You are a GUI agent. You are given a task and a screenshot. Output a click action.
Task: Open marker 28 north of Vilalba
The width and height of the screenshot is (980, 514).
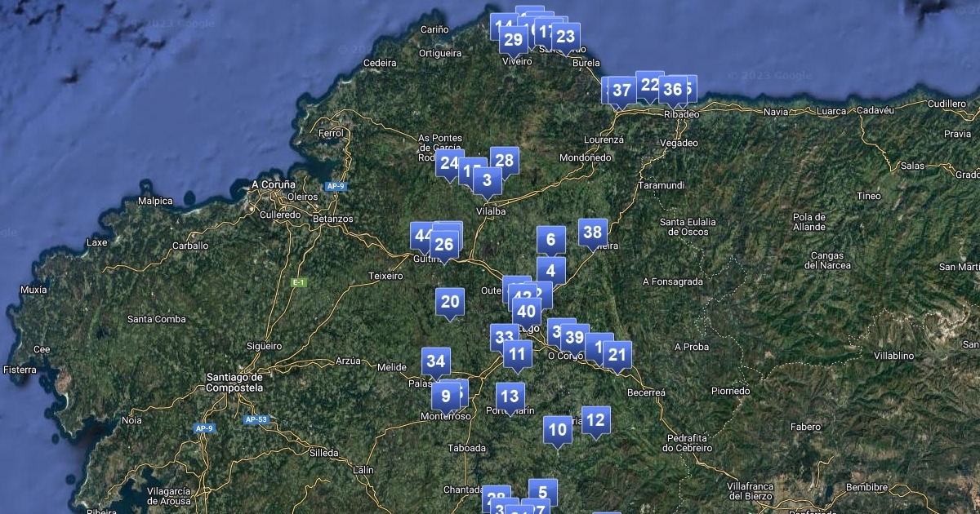[505, 160]
